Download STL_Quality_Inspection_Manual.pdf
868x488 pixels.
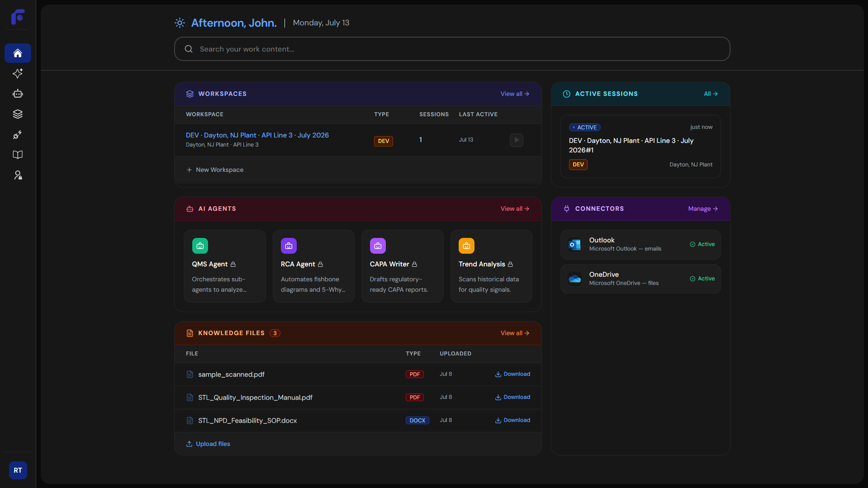click(512, 398)
